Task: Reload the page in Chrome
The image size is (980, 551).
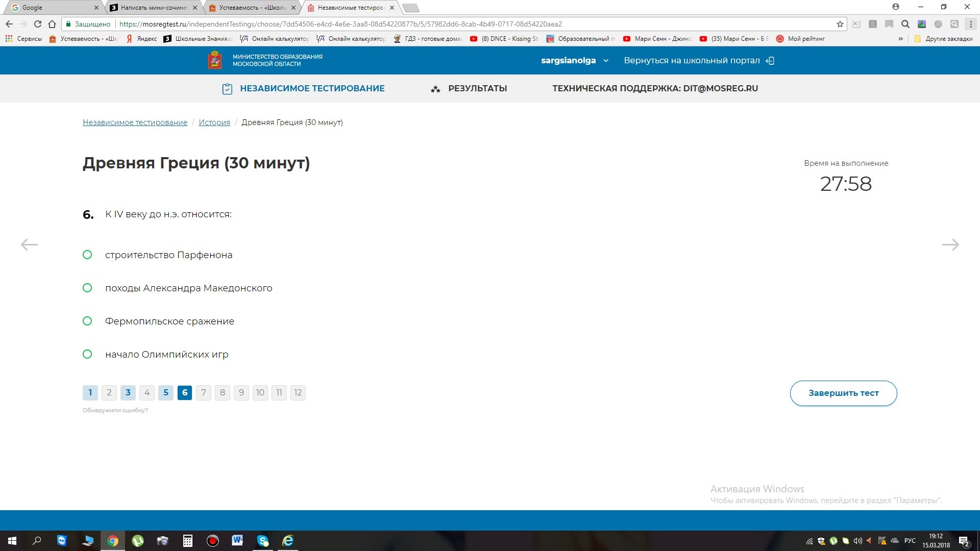Action: 37,24
